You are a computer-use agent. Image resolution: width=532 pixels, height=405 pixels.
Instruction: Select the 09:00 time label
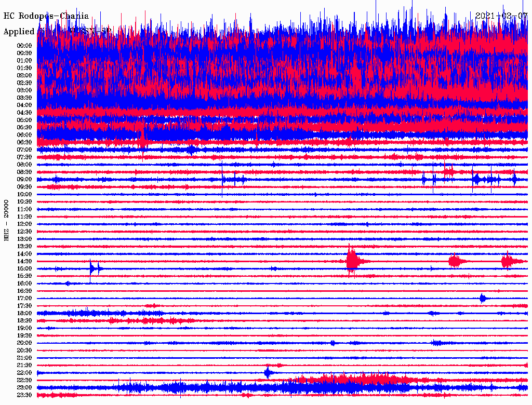pos(24,180)
